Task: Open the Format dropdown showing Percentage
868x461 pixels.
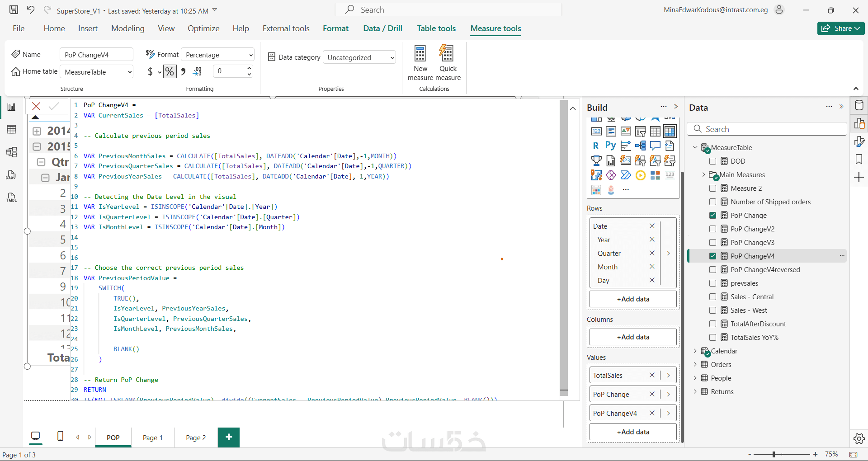Action: [218, 55]
